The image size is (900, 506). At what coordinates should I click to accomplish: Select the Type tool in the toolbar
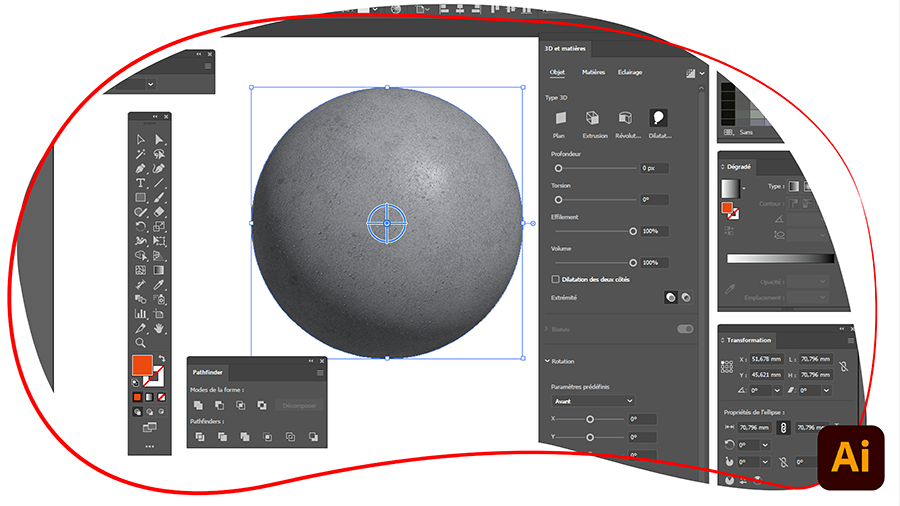(141, 184)
